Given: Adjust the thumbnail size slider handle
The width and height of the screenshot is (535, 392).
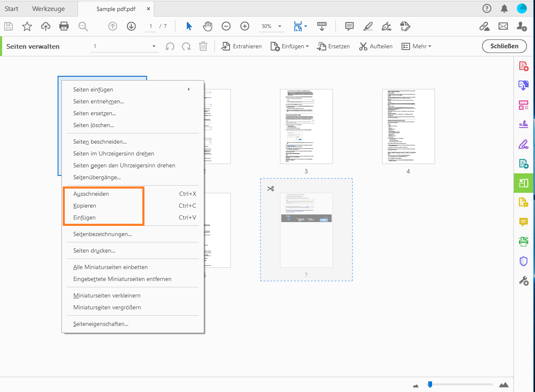Looking at the screenshot, I should point(430,384).
